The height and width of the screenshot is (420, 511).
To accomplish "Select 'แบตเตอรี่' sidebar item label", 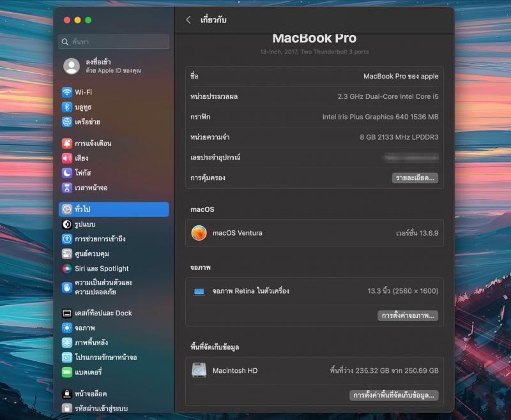I will (x=88, y=372).
